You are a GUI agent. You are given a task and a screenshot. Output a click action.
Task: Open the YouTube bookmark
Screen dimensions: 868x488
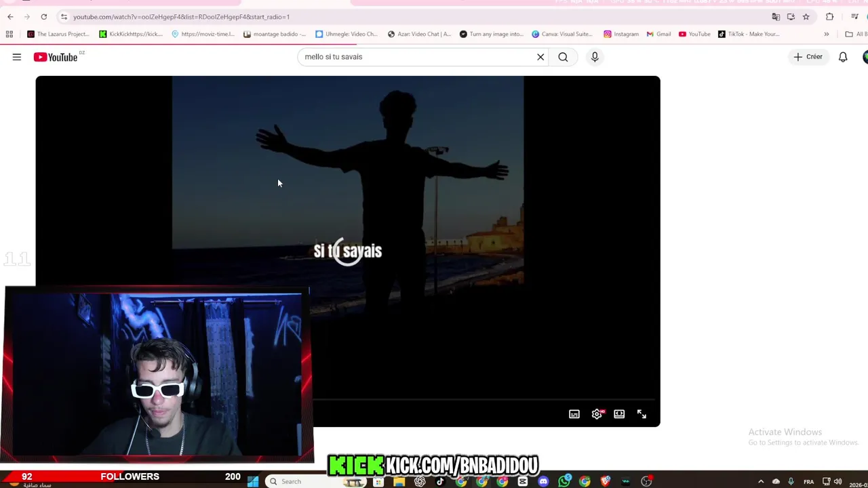[694, 34]
